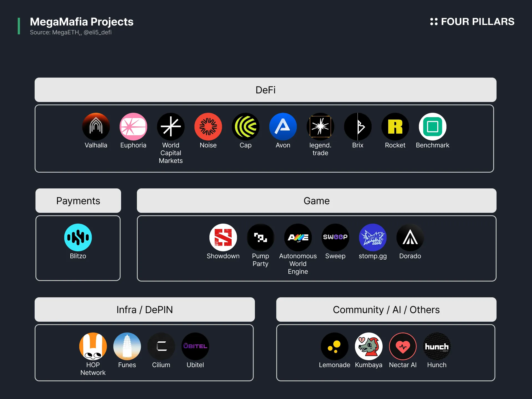Select the DeFi category header
Viewport: 532px width, 399px height.
tap(265, 90)
